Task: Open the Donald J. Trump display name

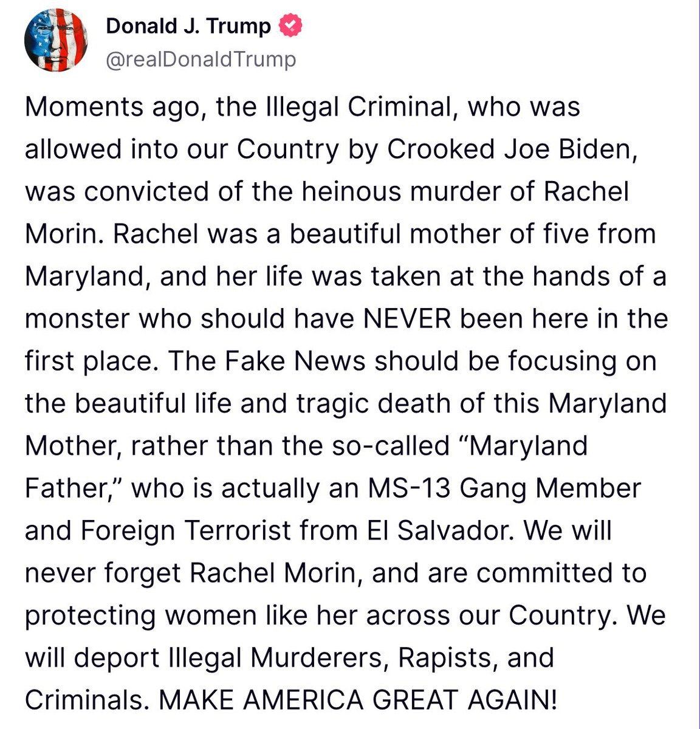Action: pos(188,26)
